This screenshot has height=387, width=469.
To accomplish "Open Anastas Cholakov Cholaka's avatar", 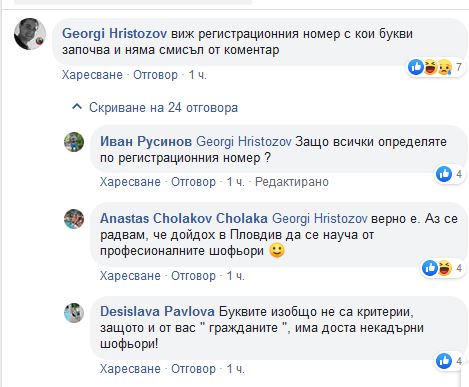I will [x=74, y=219].
